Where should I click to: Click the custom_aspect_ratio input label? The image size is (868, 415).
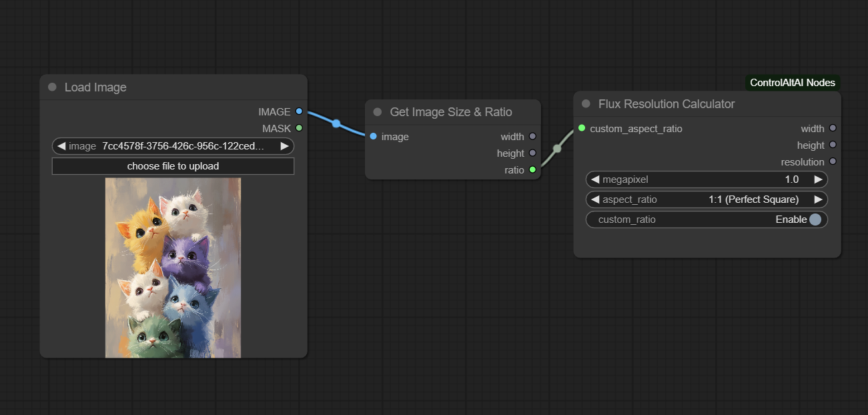[636, 128]
